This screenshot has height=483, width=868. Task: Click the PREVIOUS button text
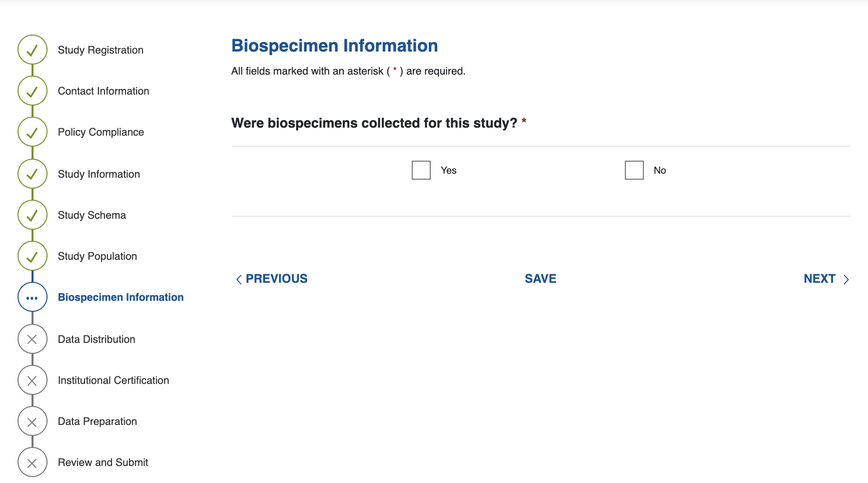(x=277, y=279)
